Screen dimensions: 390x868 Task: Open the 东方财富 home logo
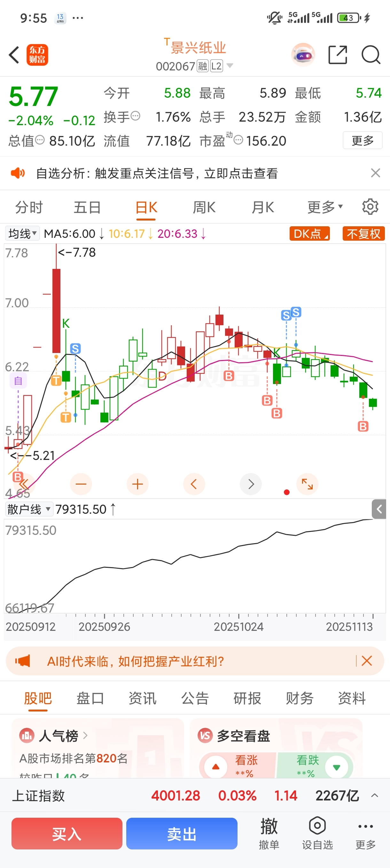[37, 55]
